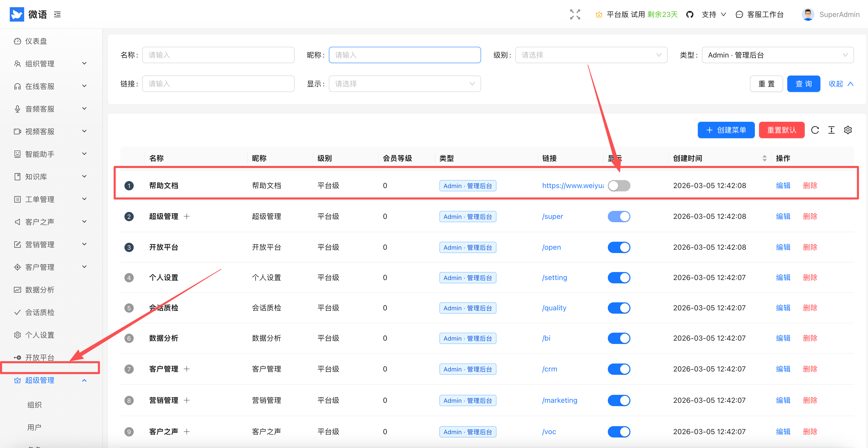Image resolution: width=868 pixels, height=448 pixels.
Task: Click 编辑 for 帮助文档 row
Action: pos(783,185)
